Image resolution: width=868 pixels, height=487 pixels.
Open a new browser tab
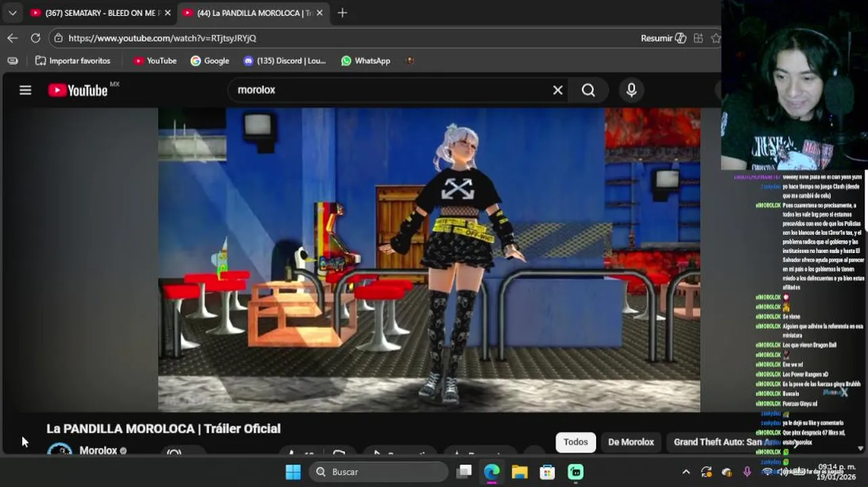(342, 13)
